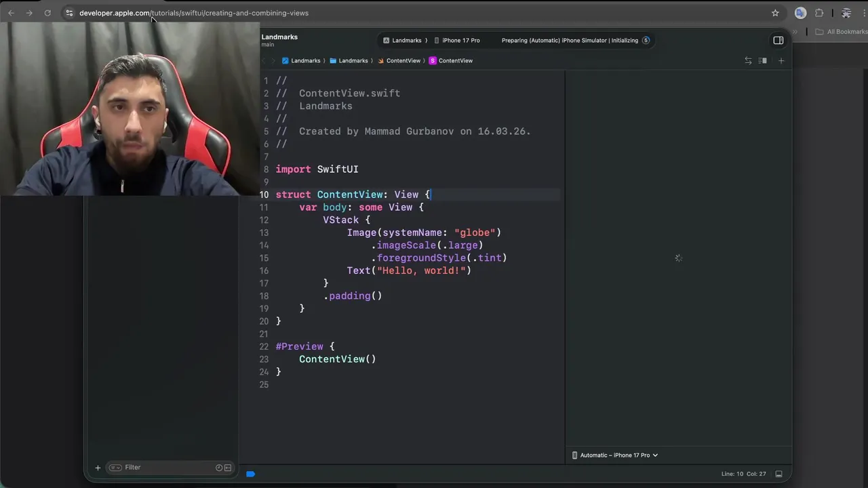This screenshot has height=488, width=868.
Task: Add a new editor with plus icon
Action: coord(781,61)
